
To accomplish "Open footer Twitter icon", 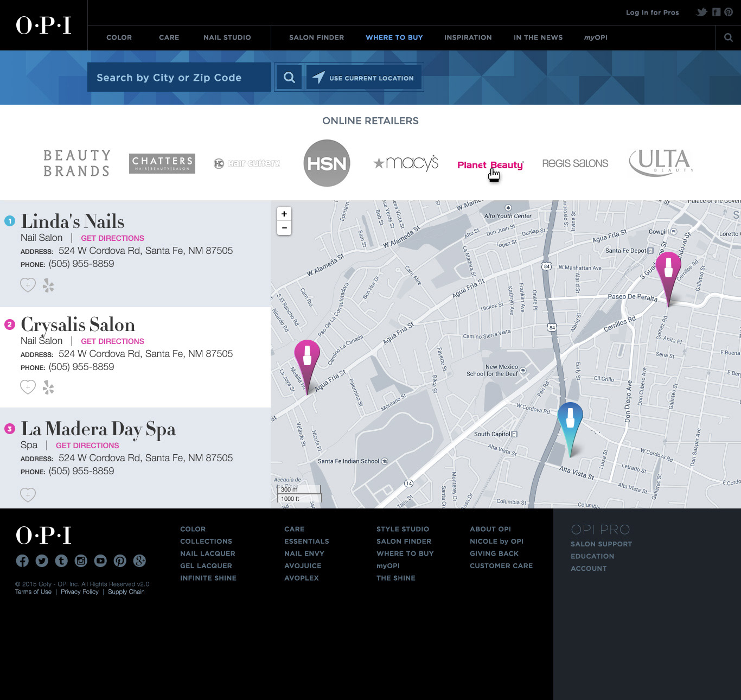I will [42, 561].
